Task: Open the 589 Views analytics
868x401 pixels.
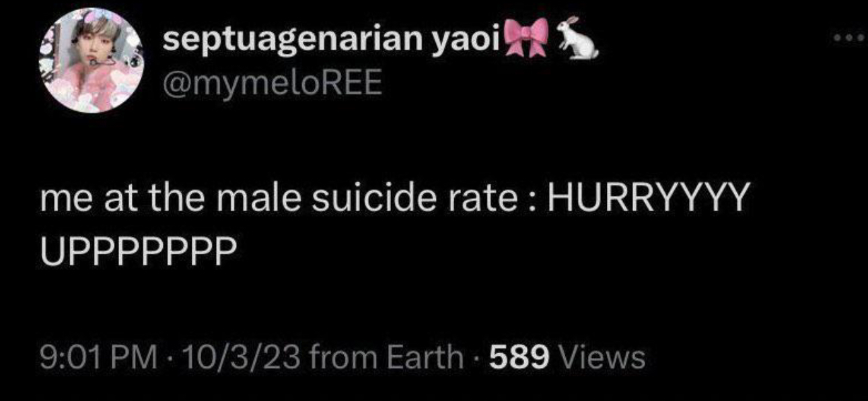Action: click(567, 357)
